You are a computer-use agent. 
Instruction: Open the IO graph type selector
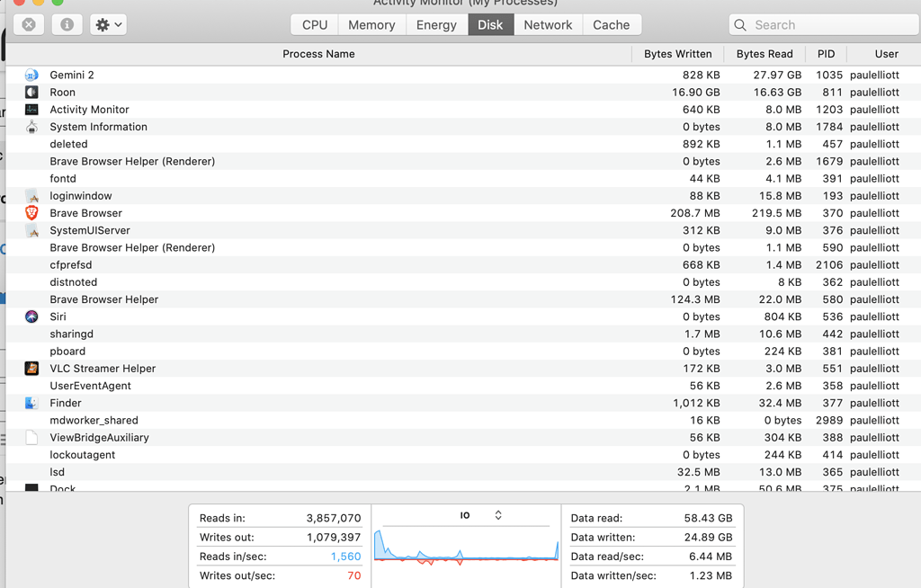coord(497,515)
